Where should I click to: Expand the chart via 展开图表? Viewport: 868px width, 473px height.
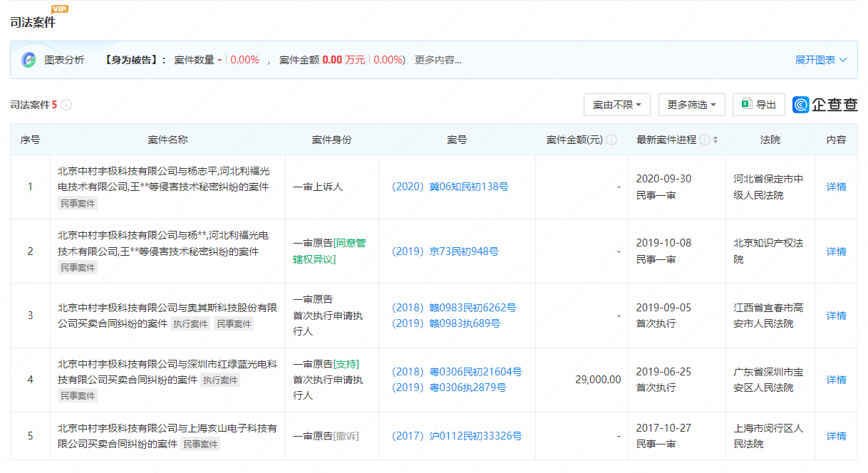[820, 60]
